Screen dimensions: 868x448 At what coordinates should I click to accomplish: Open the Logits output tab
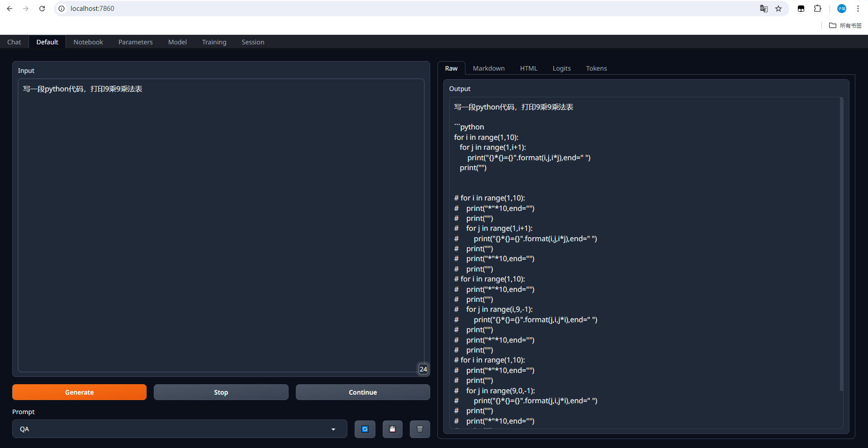tap(562, 68)
